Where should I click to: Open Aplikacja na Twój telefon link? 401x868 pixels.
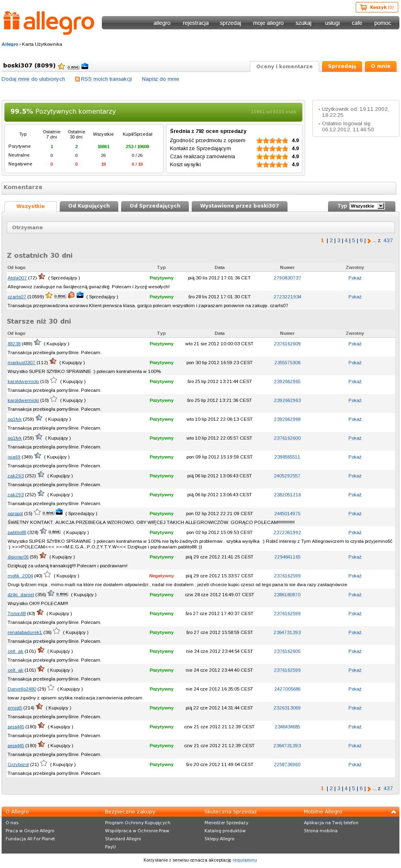click(331, 823)
